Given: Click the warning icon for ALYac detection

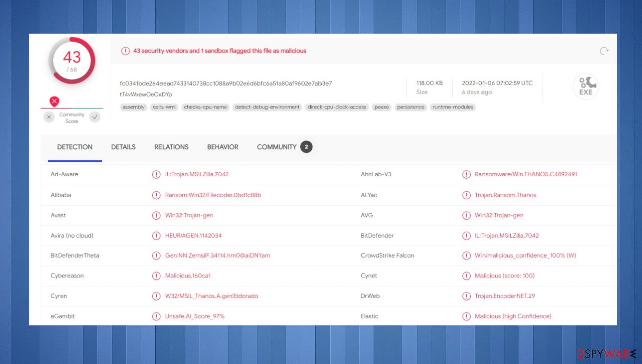Looking at the screenshot, I should tap(466, 195).
